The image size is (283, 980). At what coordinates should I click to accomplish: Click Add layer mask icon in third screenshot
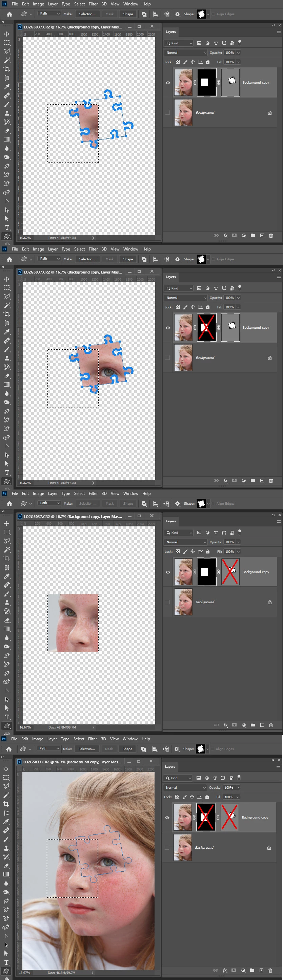click(234, 725)
